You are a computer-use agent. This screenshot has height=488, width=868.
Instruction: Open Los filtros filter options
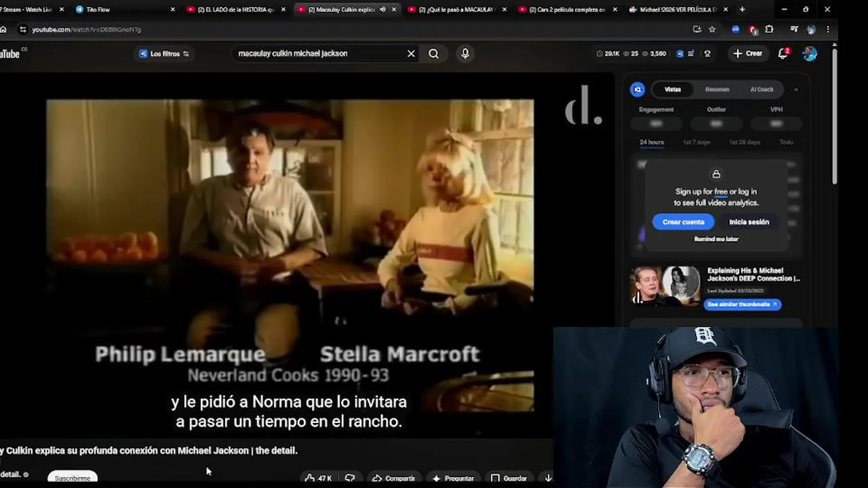(x=164, y=54)
